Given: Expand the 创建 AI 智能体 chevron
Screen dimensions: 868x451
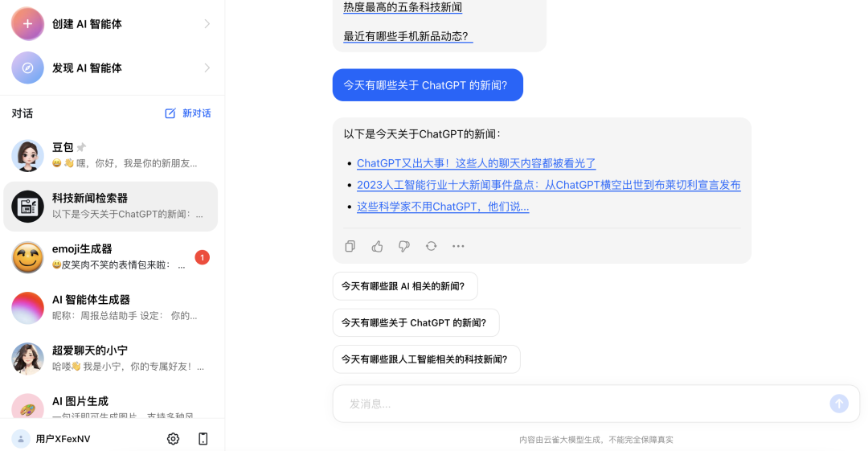Looking at the screenshot, I should [207, 24].
